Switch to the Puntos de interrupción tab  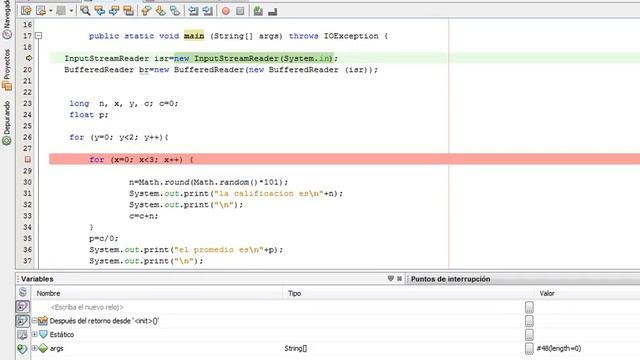coord(450,279)
